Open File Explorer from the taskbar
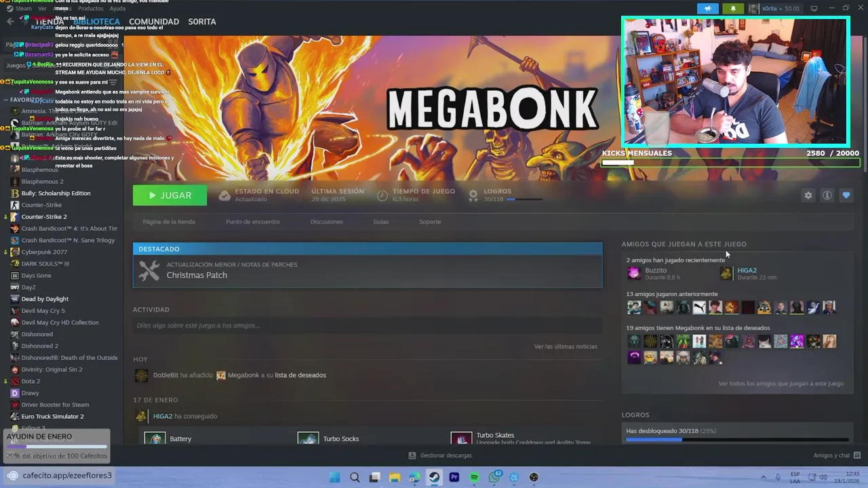This screenshot has width=868, height=488. pyautogui.click(x=395, y=477)
